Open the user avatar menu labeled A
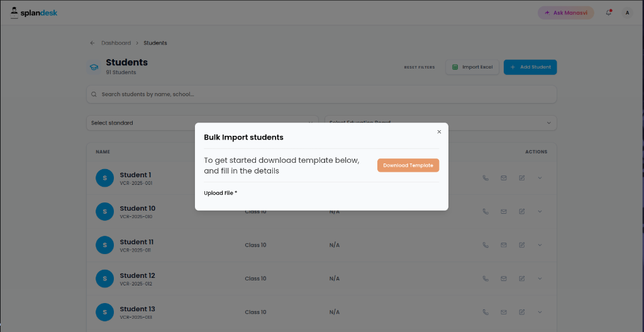 pyautogui.click(x=627, y=13)
